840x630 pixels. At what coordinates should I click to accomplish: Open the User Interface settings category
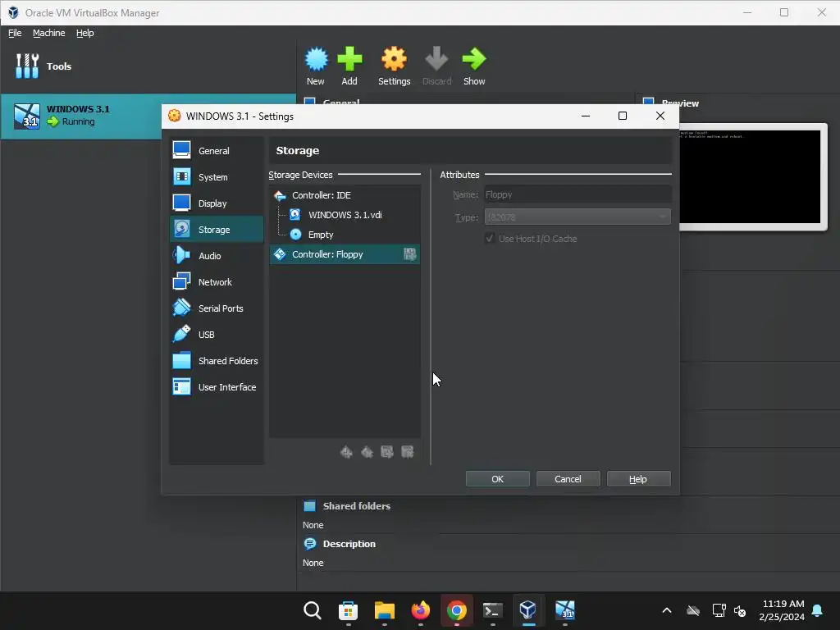pyautogui.click(x=217, y=387)
